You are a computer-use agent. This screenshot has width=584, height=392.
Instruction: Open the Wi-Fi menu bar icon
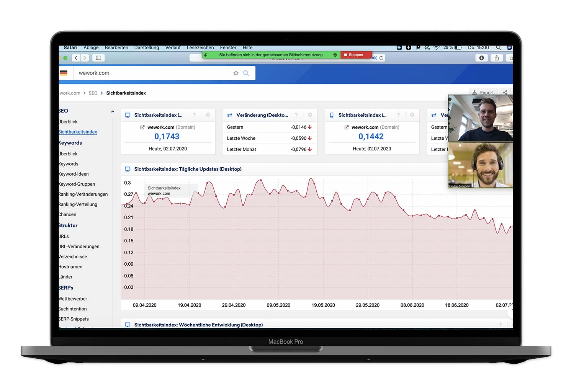pyautogui.click(x=436, y=47)
